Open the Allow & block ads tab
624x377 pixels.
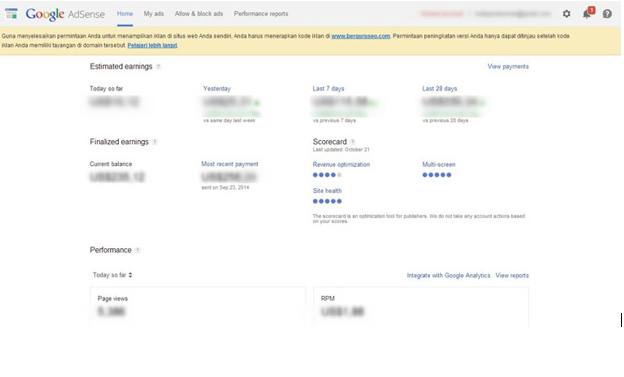pos(199,14)
